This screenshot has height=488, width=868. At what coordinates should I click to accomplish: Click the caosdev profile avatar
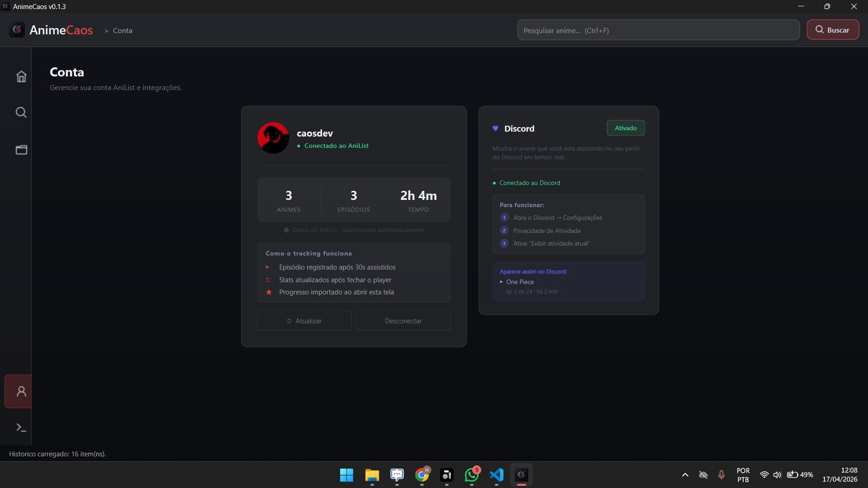coord(273,137)
